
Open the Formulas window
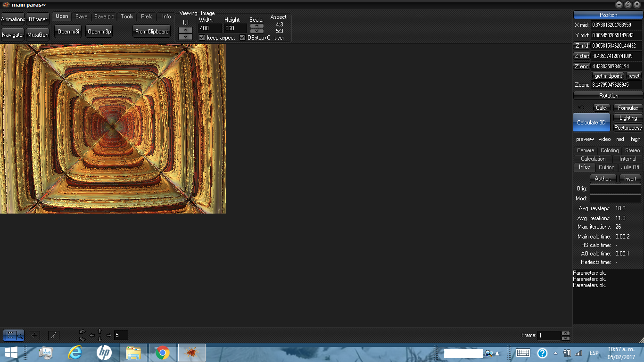(x=628, y=108)
